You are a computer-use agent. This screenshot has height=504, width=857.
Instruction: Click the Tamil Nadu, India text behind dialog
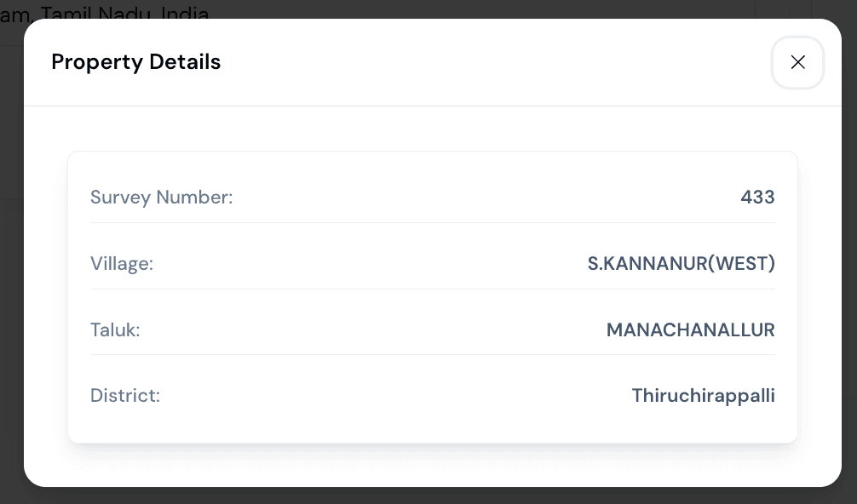click(x=128, y=13)
